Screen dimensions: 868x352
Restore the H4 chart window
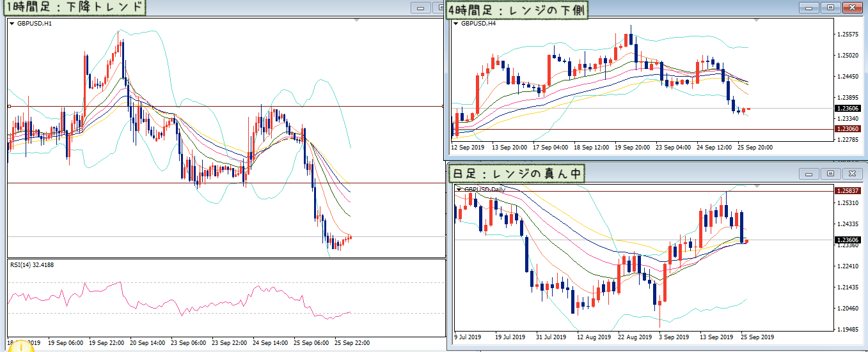click(x=831, y=7)
